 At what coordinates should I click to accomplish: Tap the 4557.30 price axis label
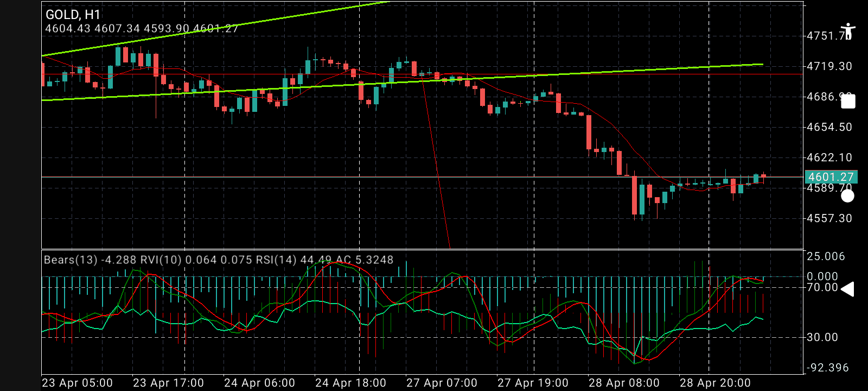tap(829, 218)
